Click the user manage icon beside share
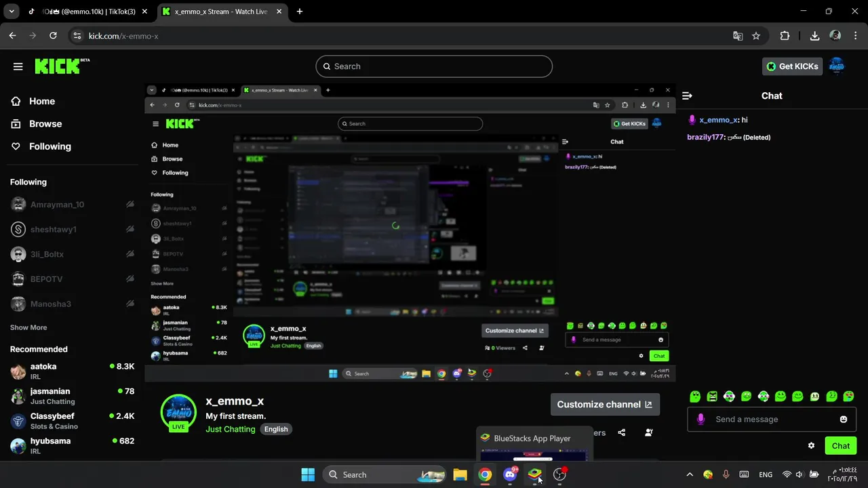 coord(649,432)
